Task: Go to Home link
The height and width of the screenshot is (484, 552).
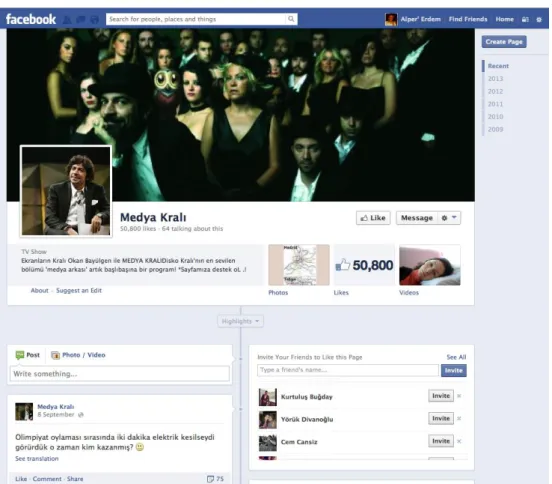Action: click(504, 19)
